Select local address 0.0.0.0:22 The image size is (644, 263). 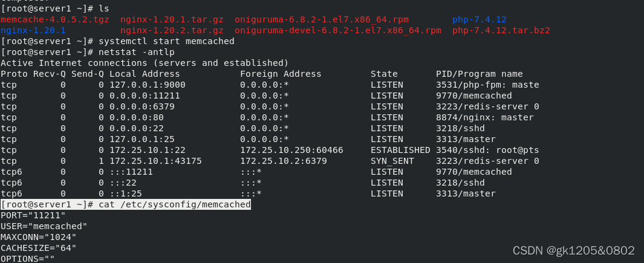[136, 128]
